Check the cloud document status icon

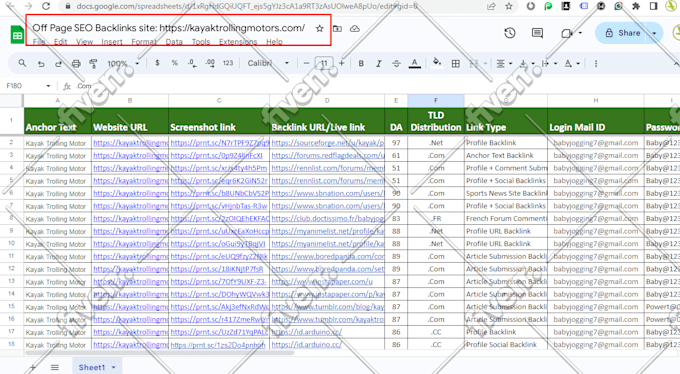pos(355,29)
